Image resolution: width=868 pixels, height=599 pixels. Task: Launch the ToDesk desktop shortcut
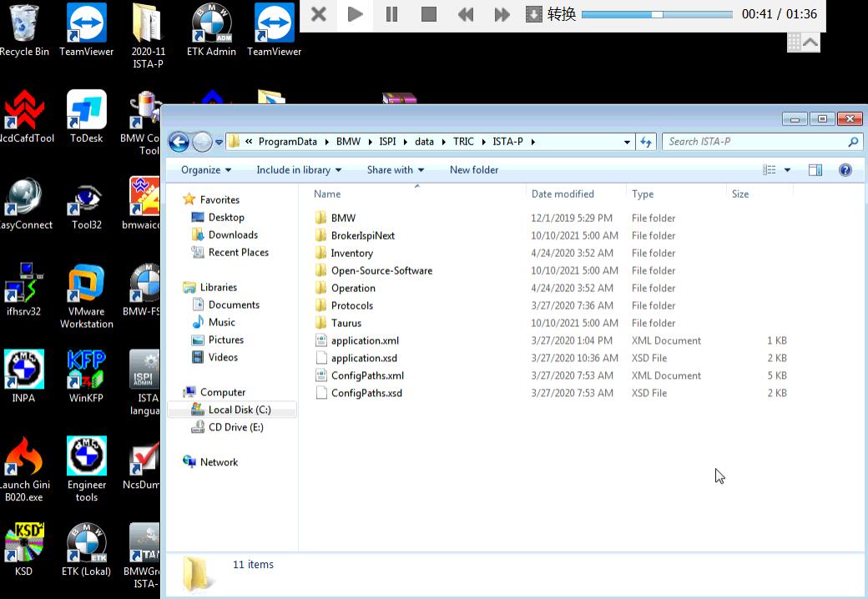tap(86, 117)
